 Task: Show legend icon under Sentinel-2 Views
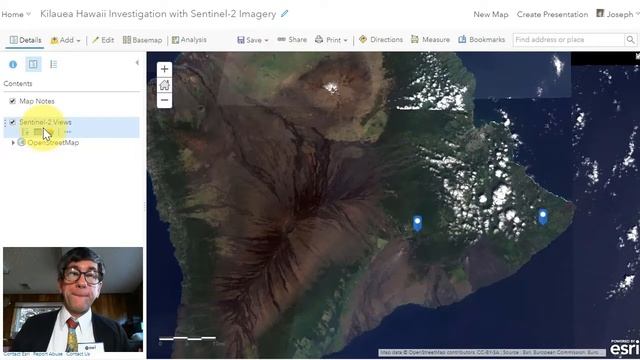coord(26,132)
